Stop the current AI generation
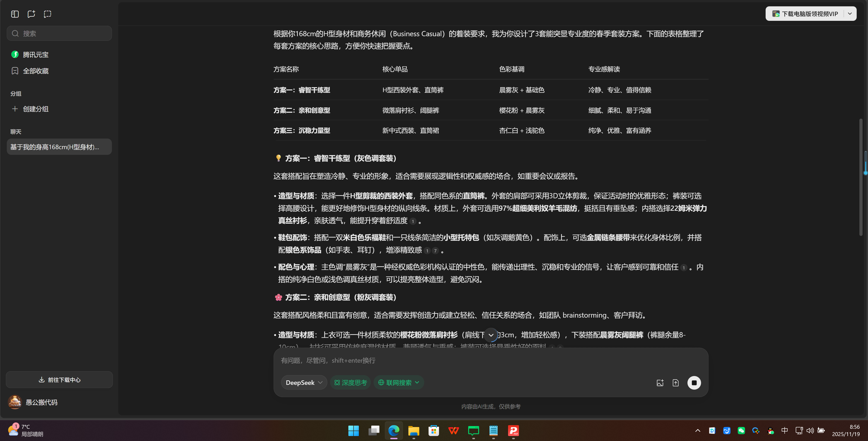The width and height of the screenshot is (868, 441). tap(694, 382)
